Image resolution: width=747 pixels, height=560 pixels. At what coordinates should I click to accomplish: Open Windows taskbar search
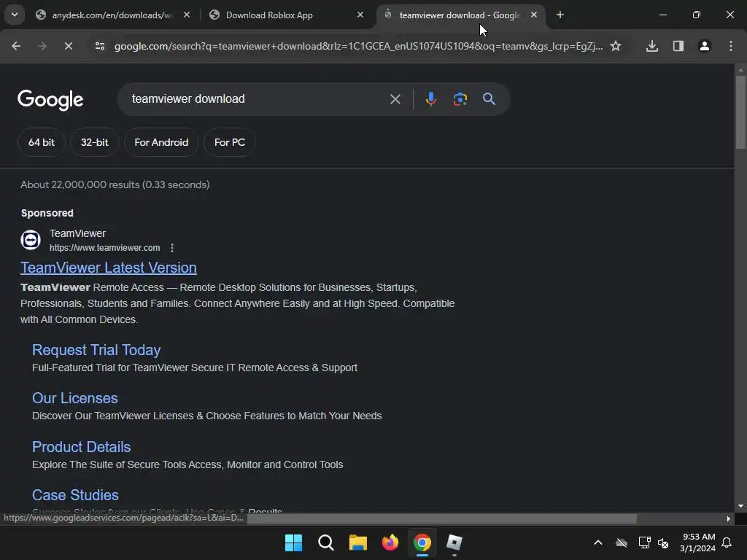tap(326, 542)
